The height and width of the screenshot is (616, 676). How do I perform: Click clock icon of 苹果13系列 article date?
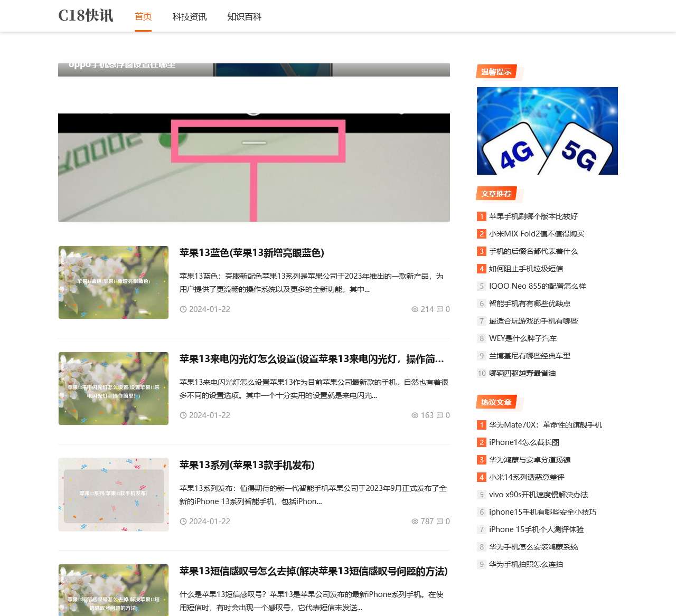(x=183, y=522)
